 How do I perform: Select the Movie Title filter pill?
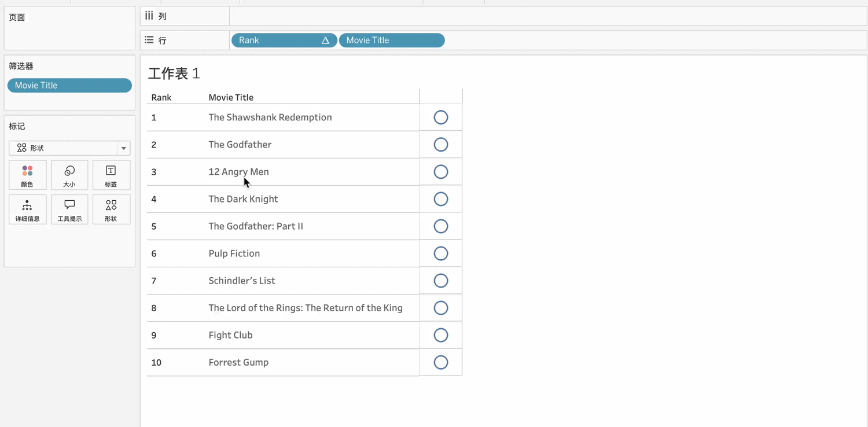[x=69, y=85]
